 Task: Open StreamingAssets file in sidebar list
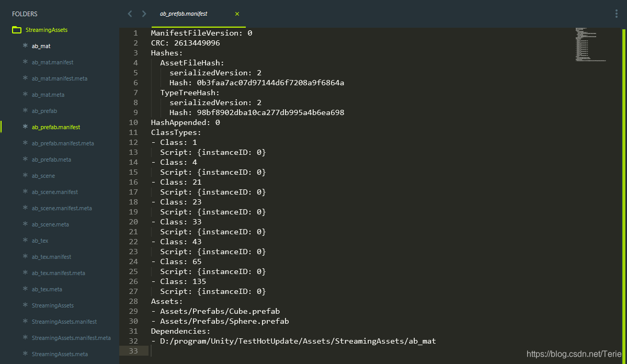pyautogui.click(x=53, y=305)
